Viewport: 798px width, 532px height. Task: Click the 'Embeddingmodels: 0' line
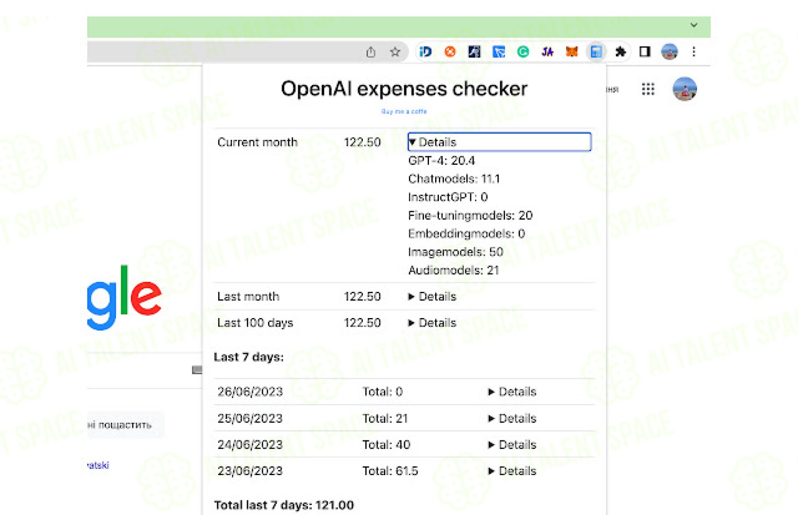(467, 234)
